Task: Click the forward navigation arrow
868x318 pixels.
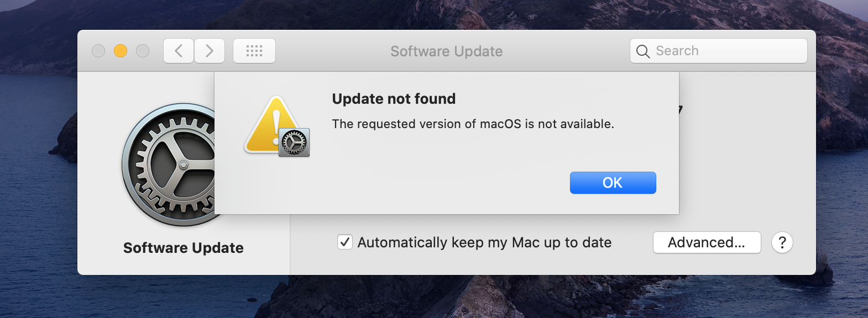Action: click(x=210, y=51)
